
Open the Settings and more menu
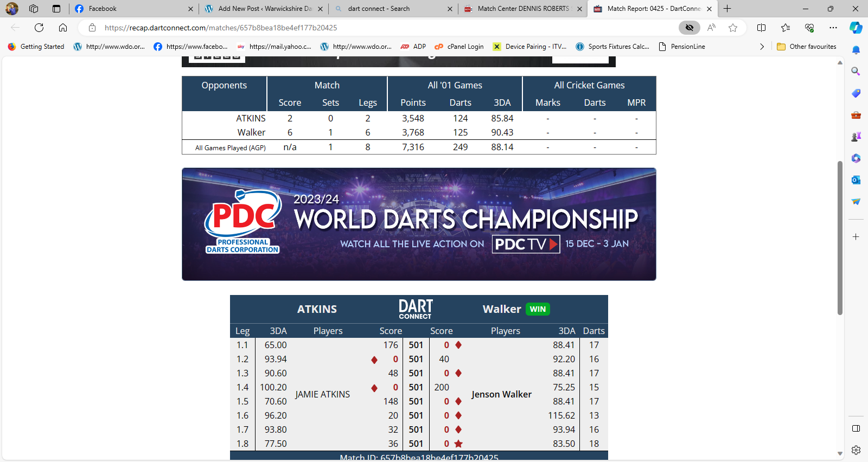[833, 28]
